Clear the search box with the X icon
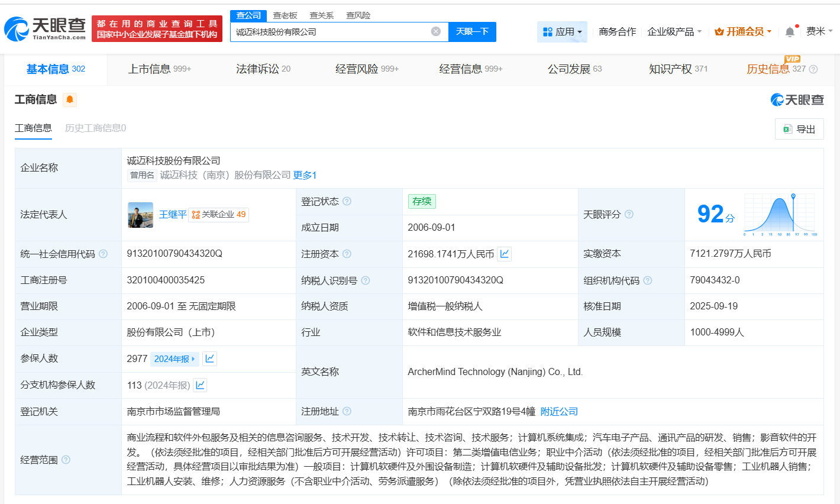The image size is (840, 504). click(436, 31)
